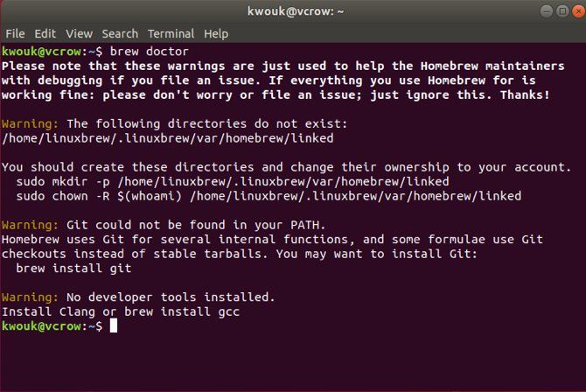The height and width of the screenshot is (392, 586).
Task: Open the Help menu
Action: (216, 33)
